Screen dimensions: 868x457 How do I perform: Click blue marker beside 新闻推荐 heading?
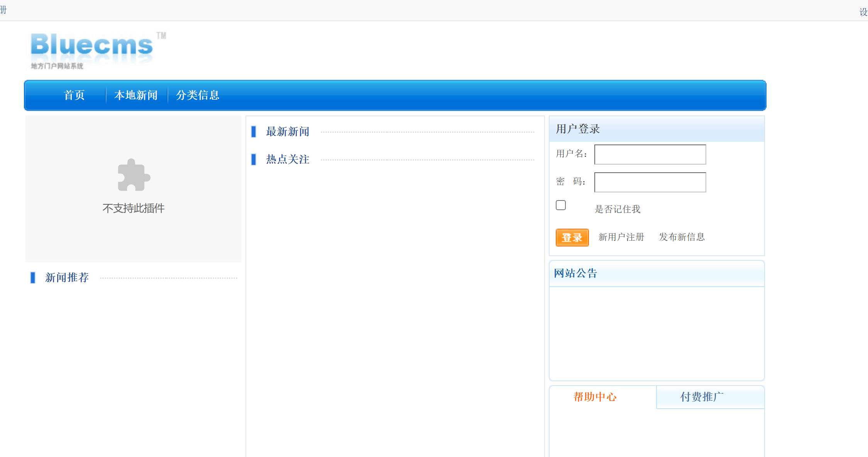[33, 277]
